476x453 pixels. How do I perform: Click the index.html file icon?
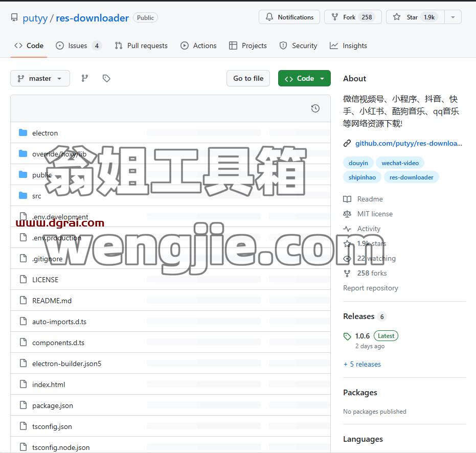coord(23,384)
